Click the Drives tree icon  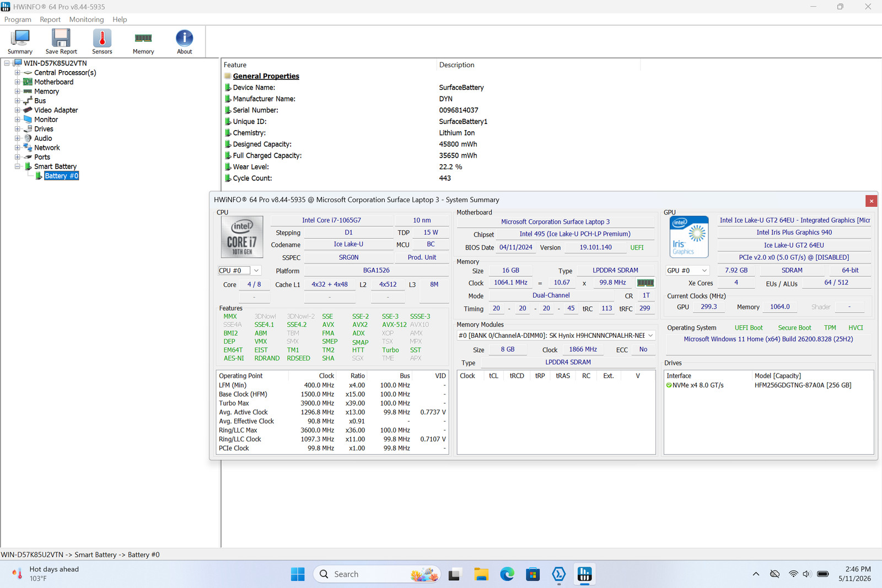[28, 129]
